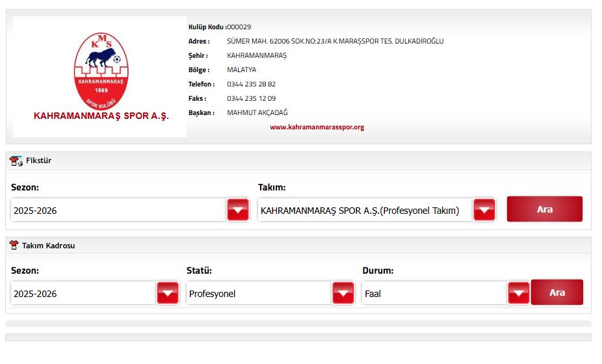This screenshot has height=364, width=602.
Task: Click the Fikstür jersey icon
Action: coord(16,161)
